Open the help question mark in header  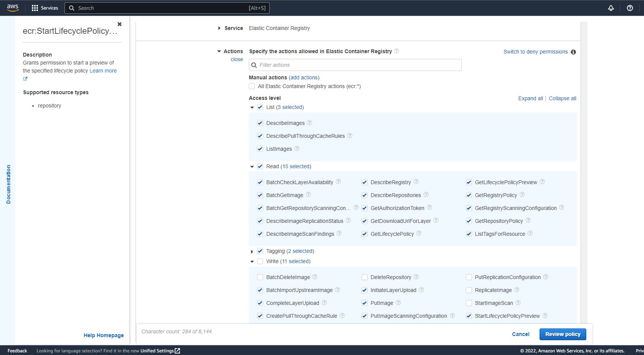[630, 8]
